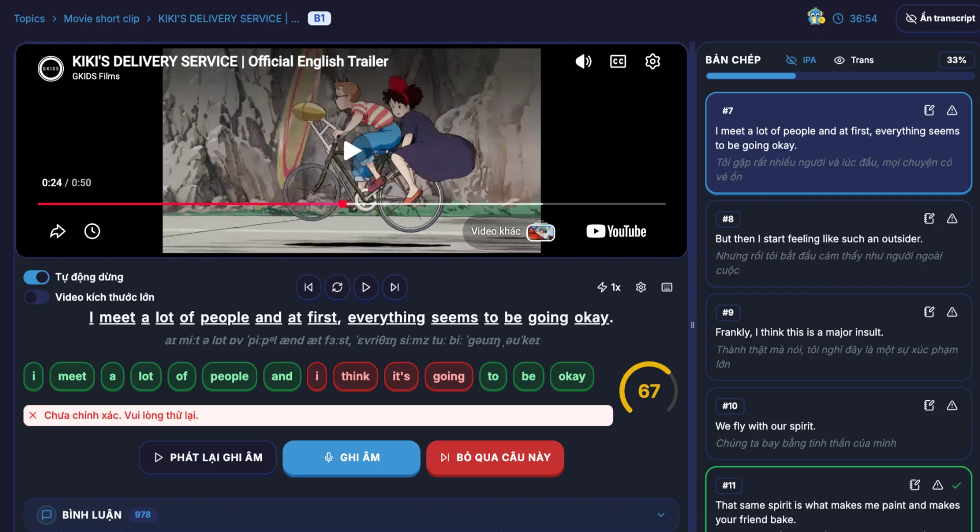The image size is (980, 532).
Task: Report an issue on transcript line #7
Action: (952, 110)
